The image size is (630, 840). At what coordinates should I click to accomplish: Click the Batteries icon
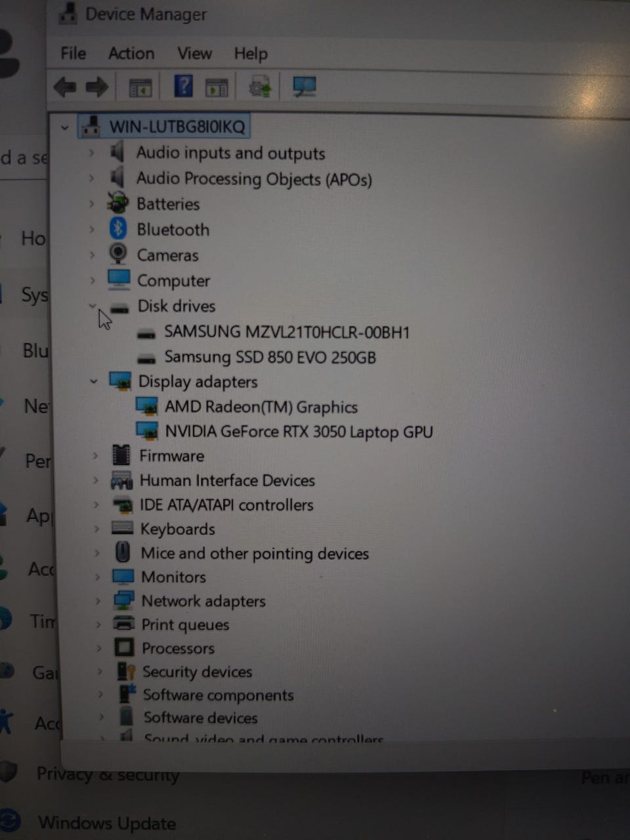117,203
